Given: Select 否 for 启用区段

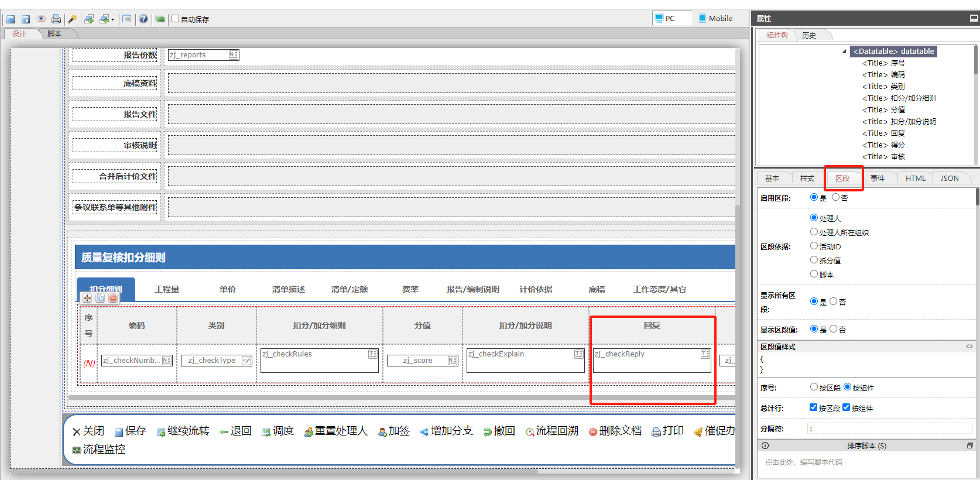Looking at the screenshot, I should point(835,197).
